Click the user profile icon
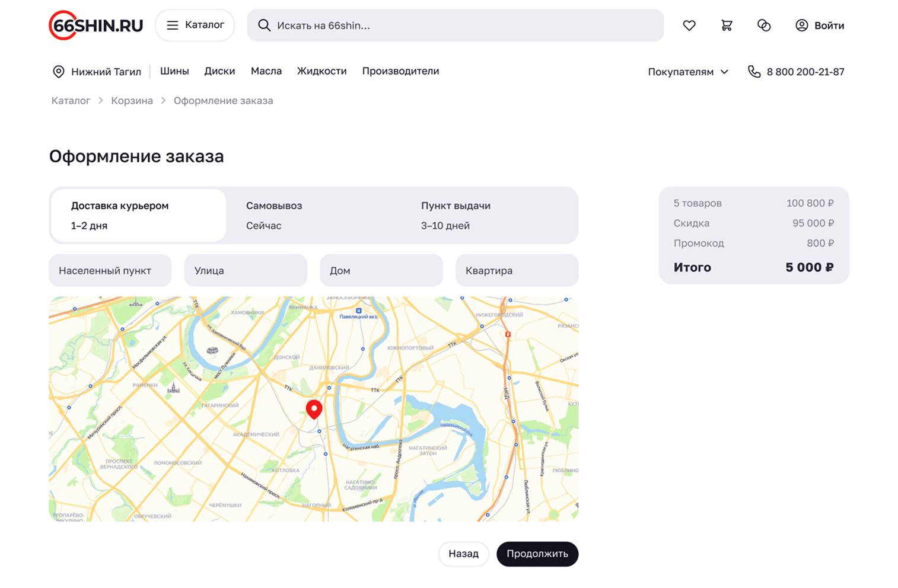898x588 pixels. click(x=801, y=25)
